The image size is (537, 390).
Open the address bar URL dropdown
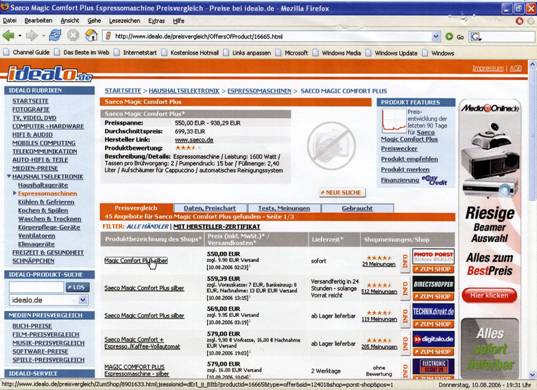(x=436, y=36)
